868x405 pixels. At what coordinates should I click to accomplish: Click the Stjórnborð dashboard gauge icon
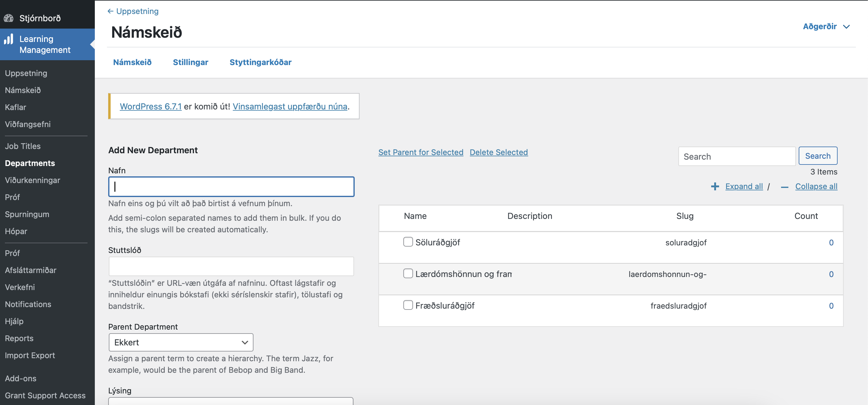click(x=9, y=18)
